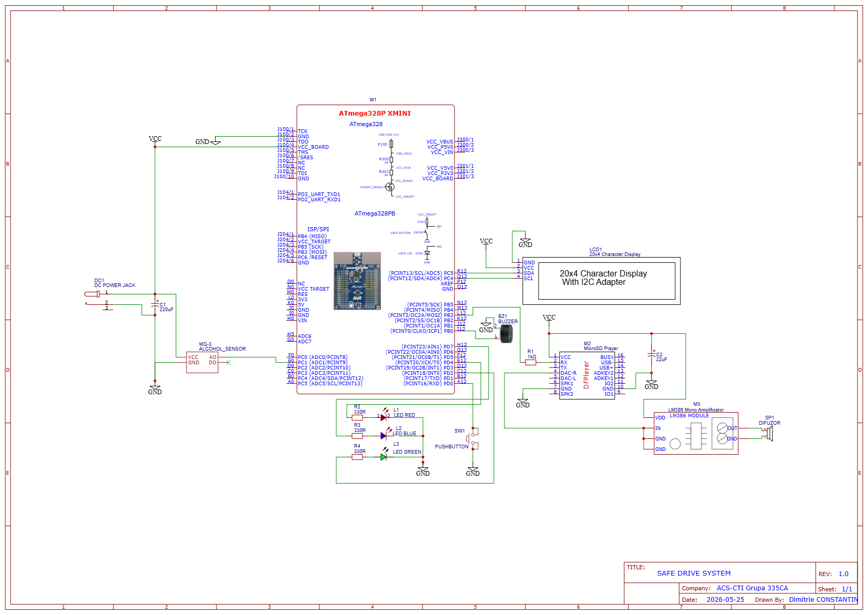
Task: Select capacitor C1 220uF symbol
Action: coord(155,305)
